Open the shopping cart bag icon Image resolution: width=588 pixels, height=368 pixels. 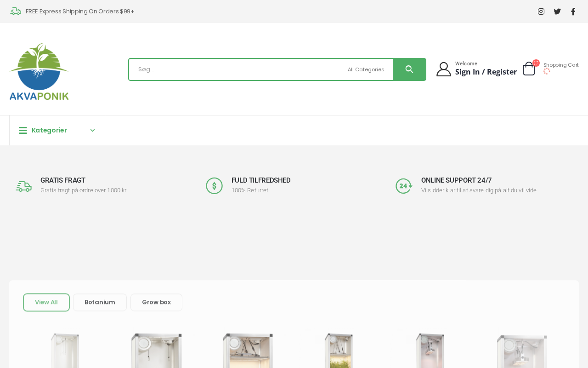click(529, 69)
